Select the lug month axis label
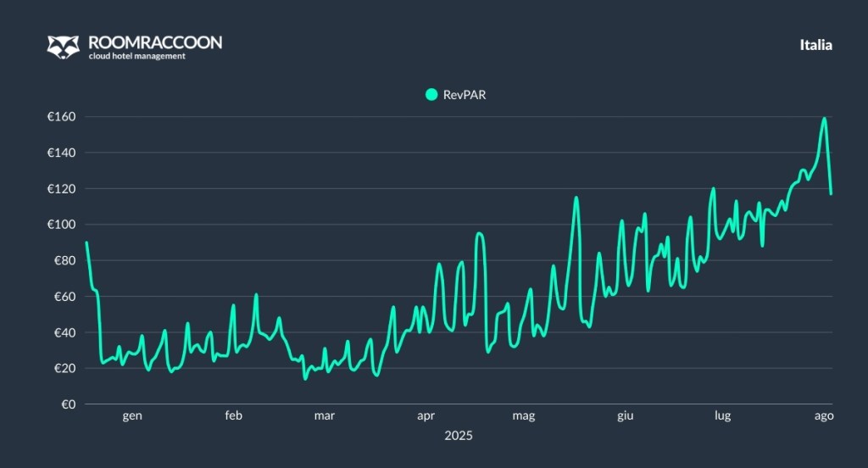Image resolution: width=868 pixels, height=468 pixels. pos(722,415)
